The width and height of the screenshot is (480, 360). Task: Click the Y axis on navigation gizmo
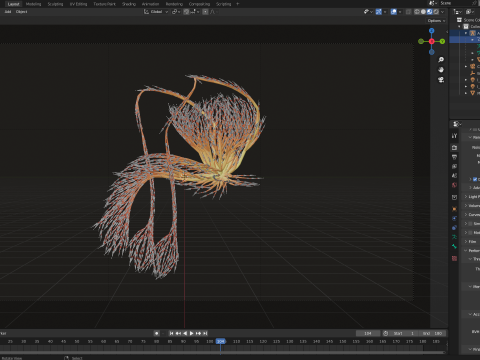coord(442,41)
